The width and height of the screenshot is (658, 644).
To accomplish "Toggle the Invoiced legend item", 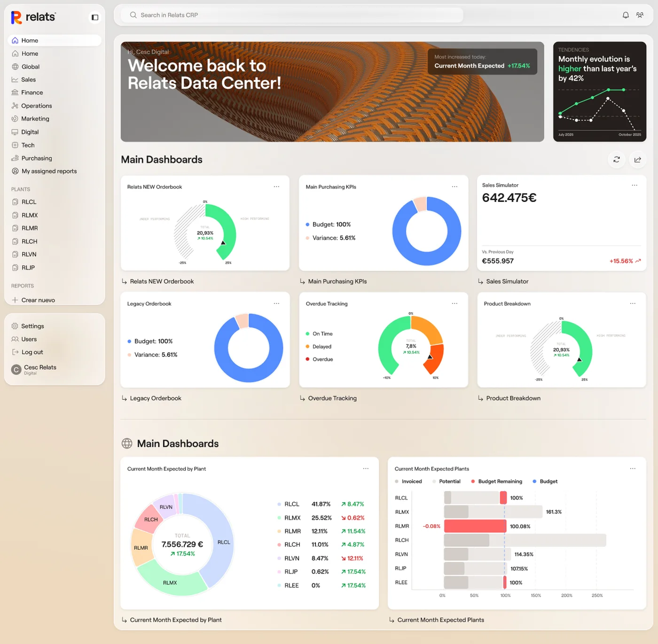I will [408, 481].
